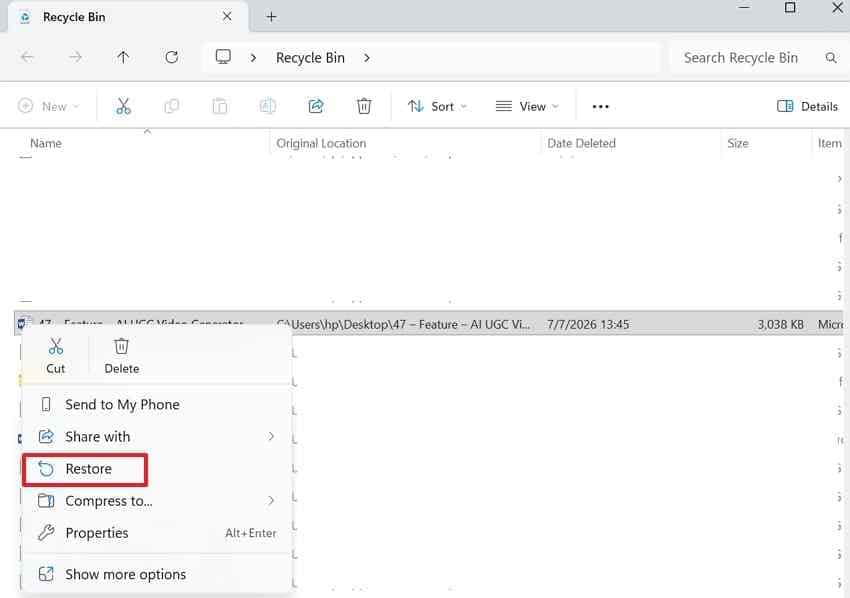Click the Forward navigation arrow

coord(75,57)
